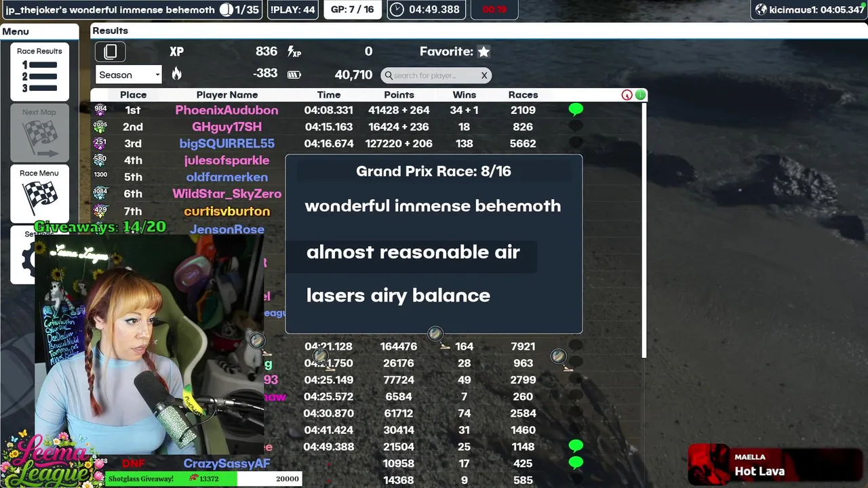Select player bigSQUIRREL55
Viewport: 868px width, 488px height.
[x=226, y=144]
